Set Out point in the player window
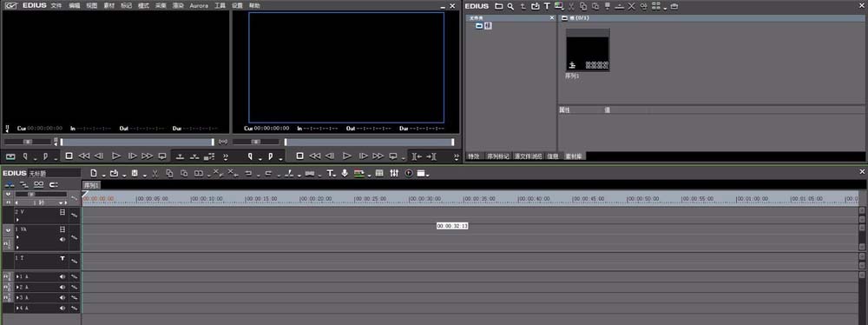The width and height of the screenshot is (868, 325). tap(45, 156)
